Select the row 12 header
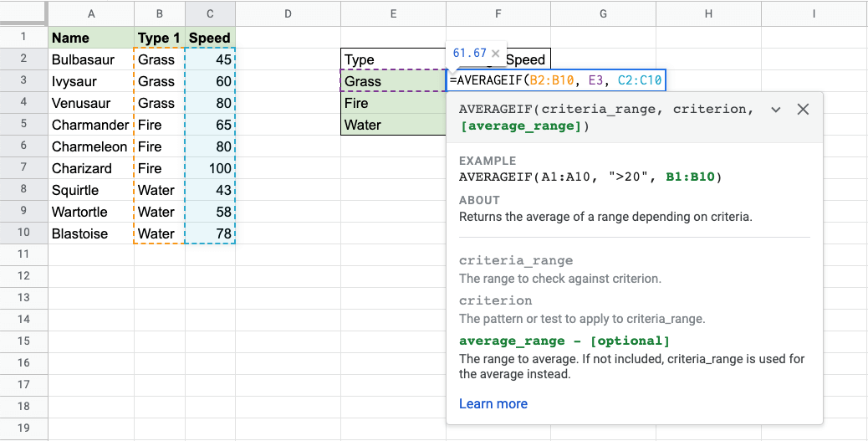Image resolution: width=868 pixels, height=441 pixels. [23, 276]
